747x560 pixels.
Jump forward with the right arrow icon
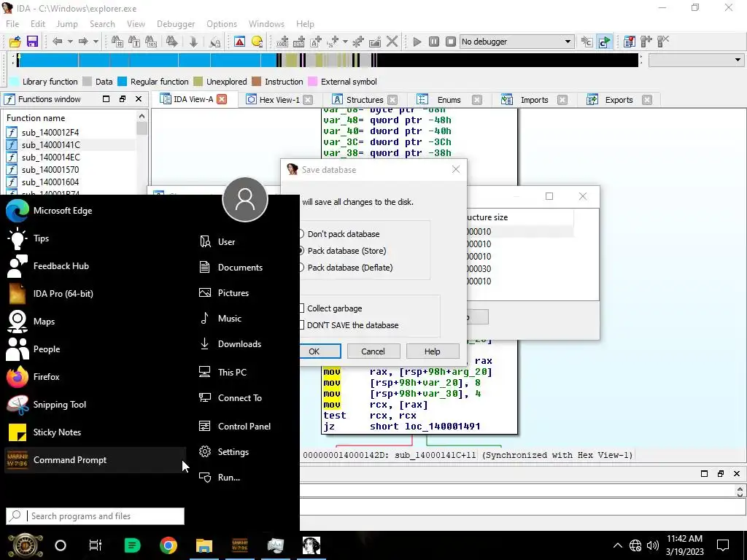click(x=83, y=42)
